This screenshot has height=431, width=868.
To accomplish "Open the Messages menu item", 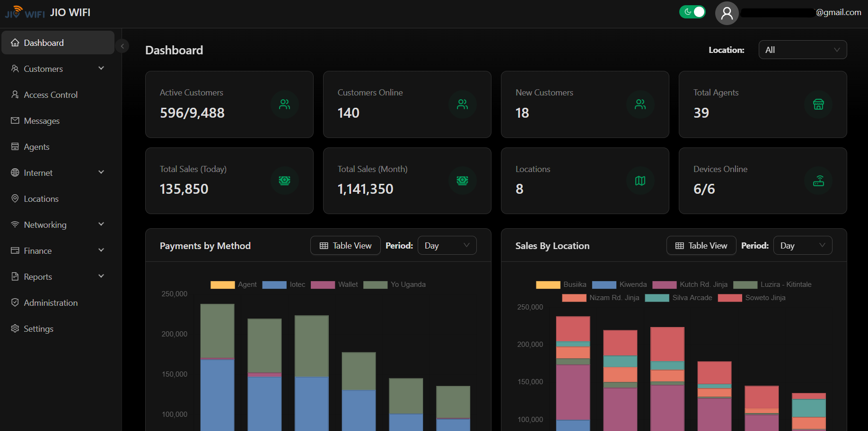I will point(58,121).
